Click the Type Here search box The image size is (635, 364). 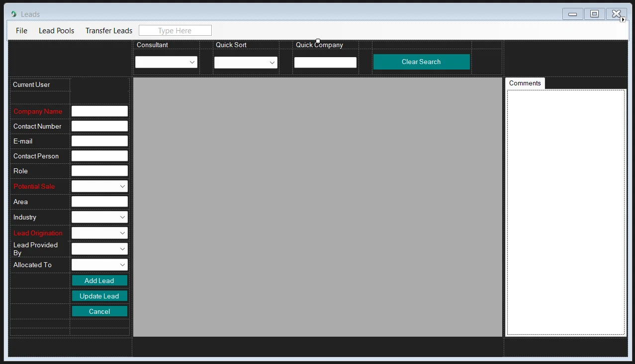[x=175, y=30]
